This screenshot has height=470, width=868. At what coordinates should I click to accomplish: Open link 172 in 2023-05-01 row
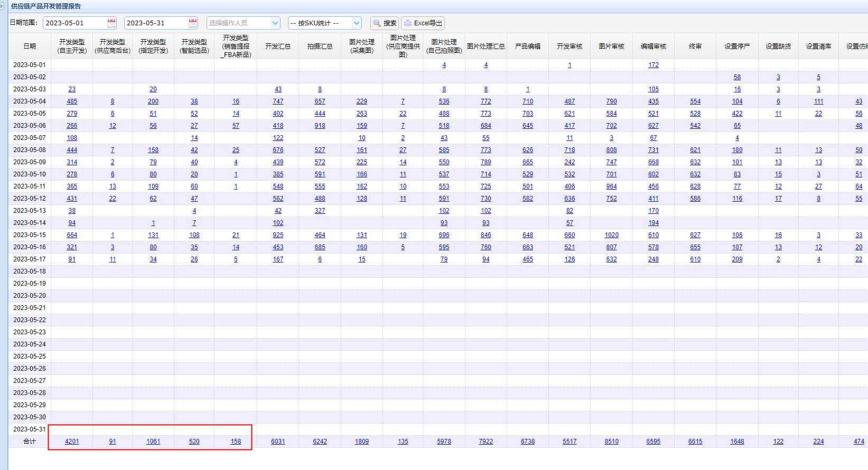coord(654,65)
